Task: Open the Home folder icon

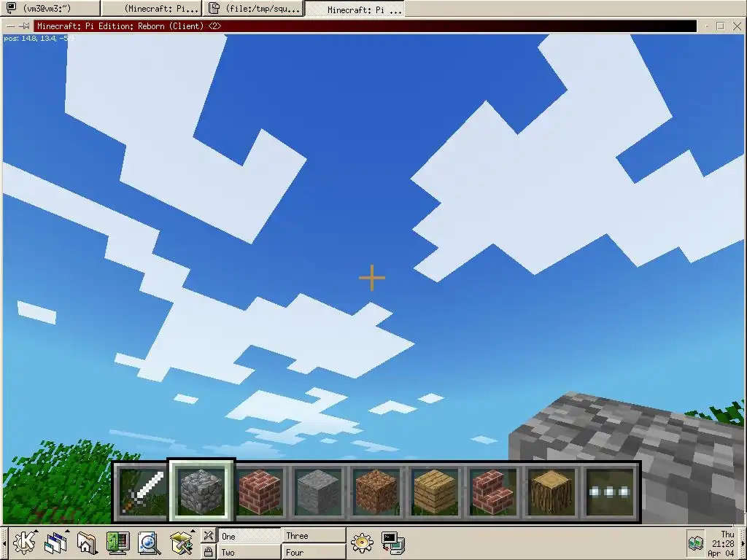Action: [x=87, y=542]
